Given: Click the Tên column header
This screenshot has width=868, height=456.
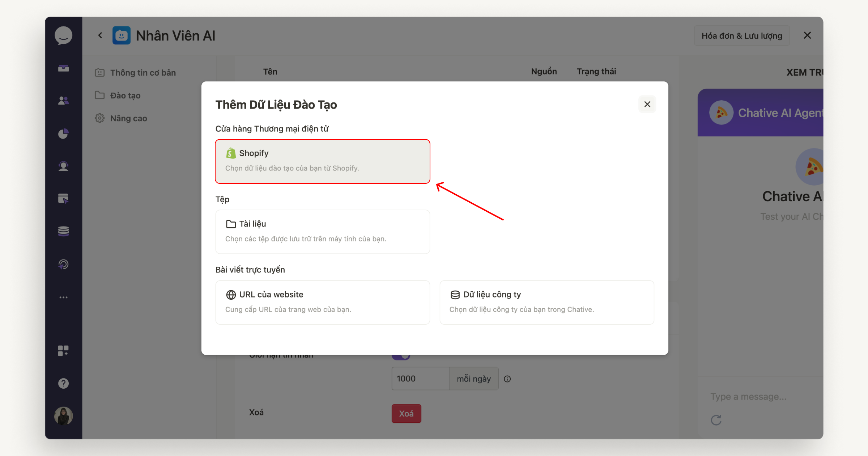Looking at the screenshot, I should [270, 72].
